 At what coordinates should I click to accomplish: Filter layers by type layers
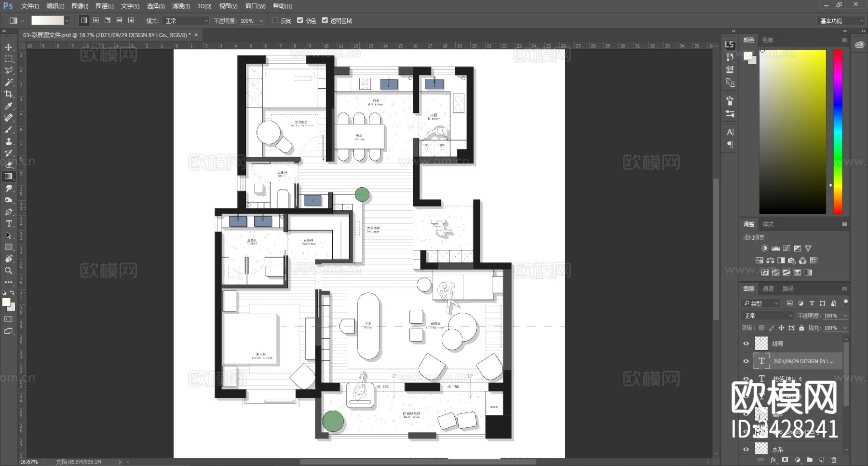[x=812, y=303]
